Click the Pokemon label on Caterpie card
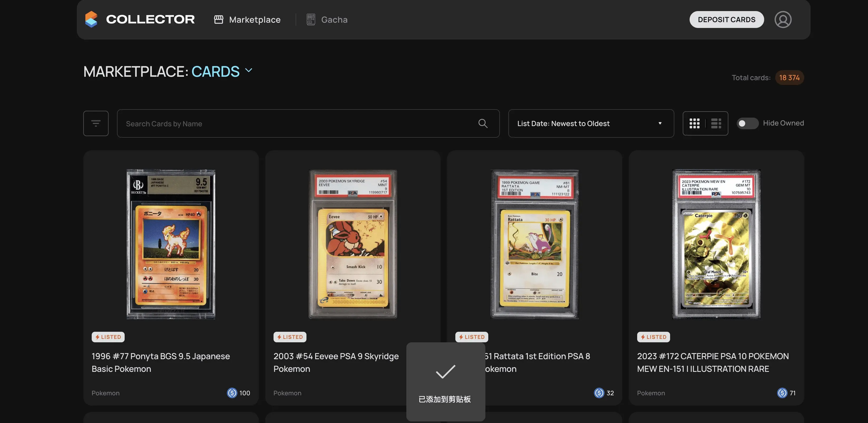 [651, 393]
